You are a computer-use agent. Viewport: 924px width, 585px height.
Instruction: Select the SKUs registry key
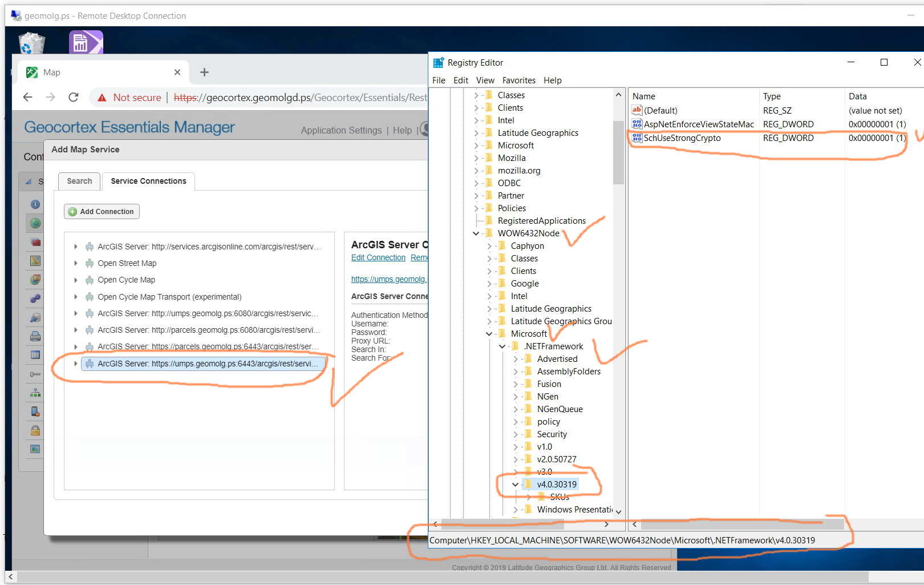tap(560, 497)
